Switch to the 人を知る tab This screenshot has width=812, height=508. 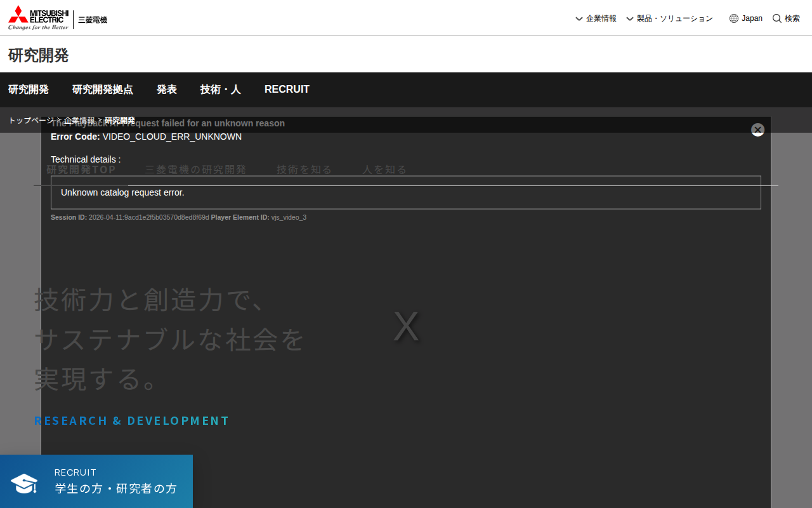[384, 170]
